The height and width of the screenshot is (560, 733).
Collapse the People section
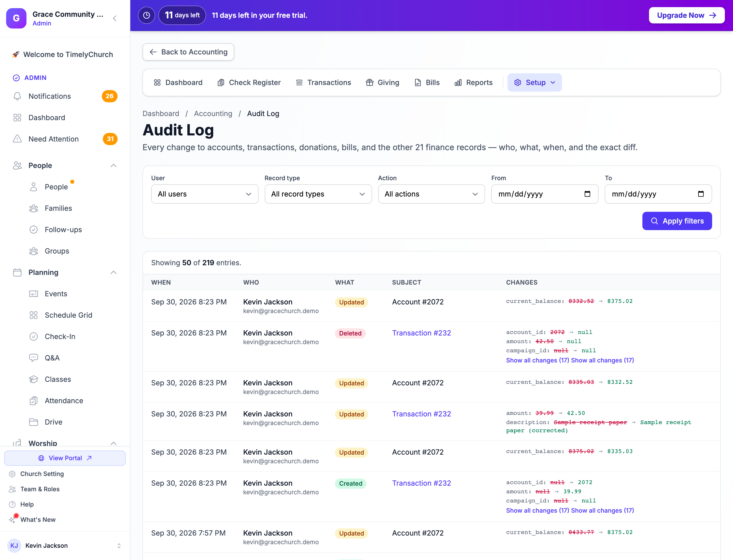pos(113,166)
